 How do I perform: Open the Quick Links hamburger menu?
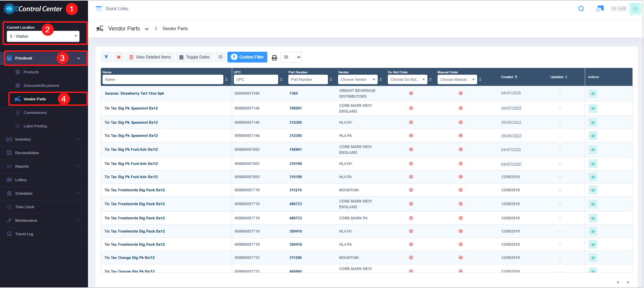[x=99, y=8]
